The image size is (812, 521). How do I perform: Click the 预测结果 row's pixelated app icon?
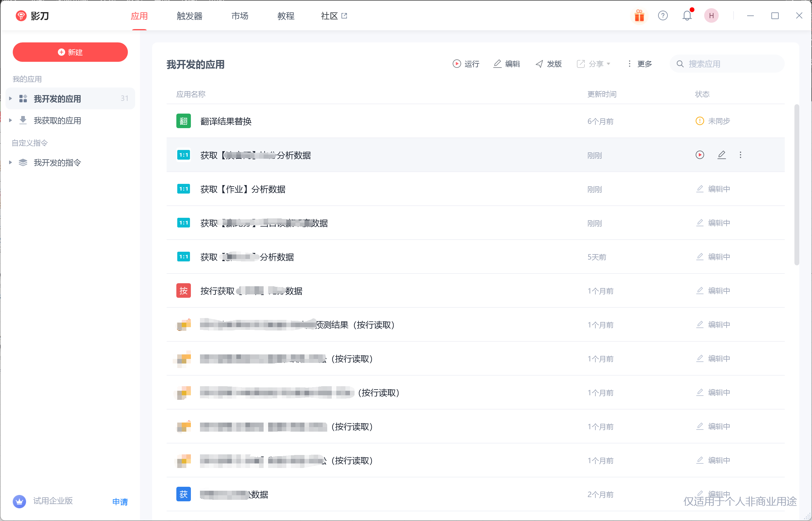click(183, 325)
